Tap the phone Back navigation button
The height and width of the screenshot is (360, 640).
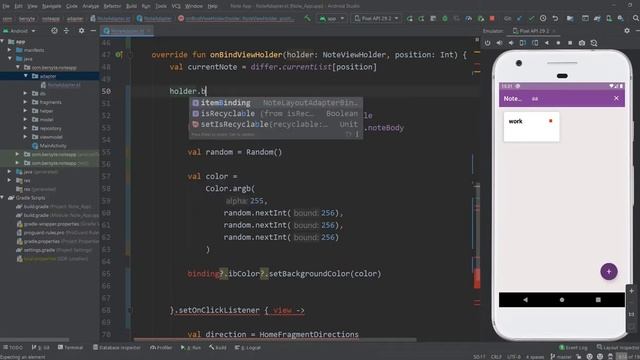525,300
